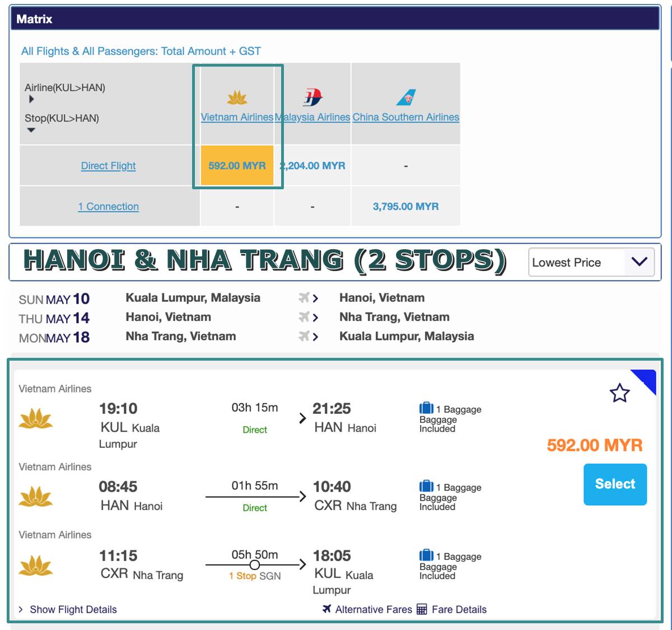This screenshot has width=672, height=630.
Task: Click the orange 592.00 MYR price on flight card
Action: tap(595, 445)
